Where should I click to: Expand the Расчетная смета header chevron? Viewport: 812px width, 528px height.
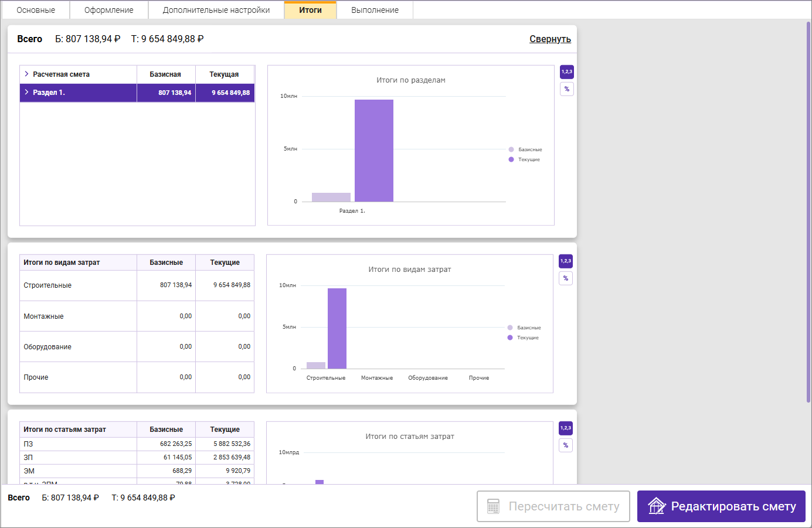[x=26, y=74]
